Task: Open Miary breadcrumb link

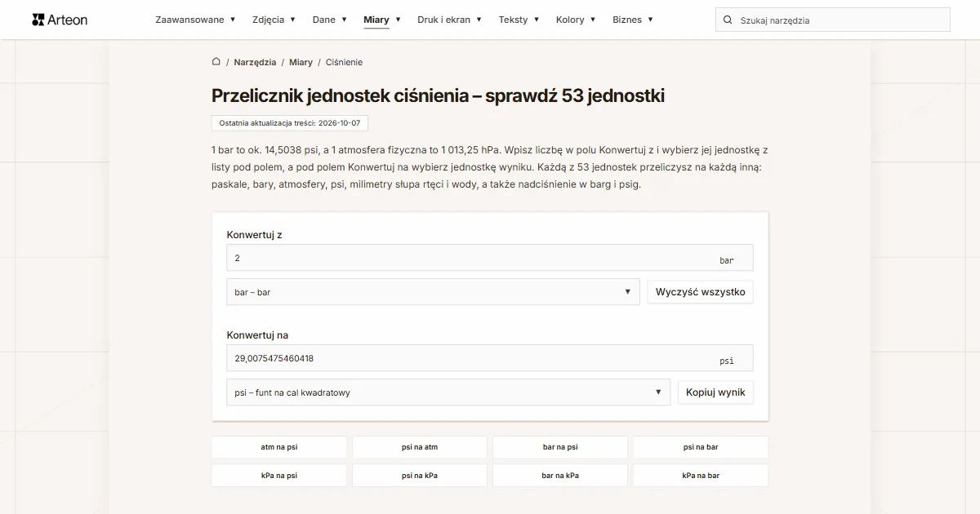Action: [301, 62]
